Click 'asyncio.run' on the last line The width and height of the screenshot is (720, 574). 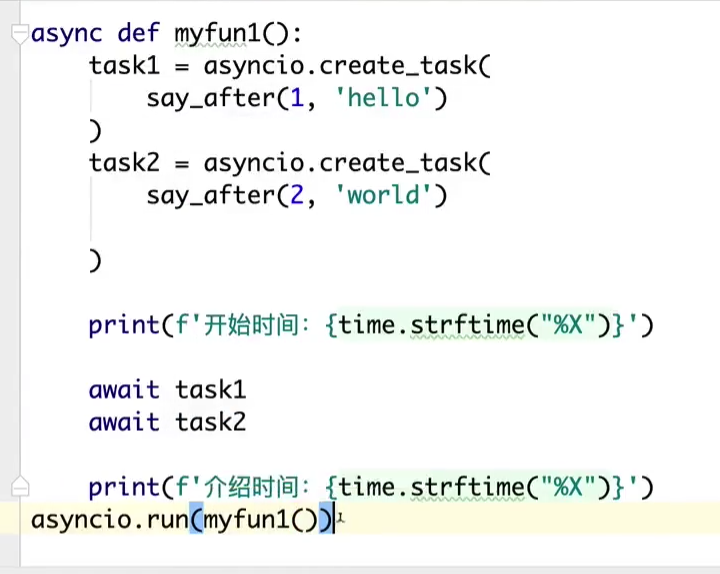pos(110,519)
